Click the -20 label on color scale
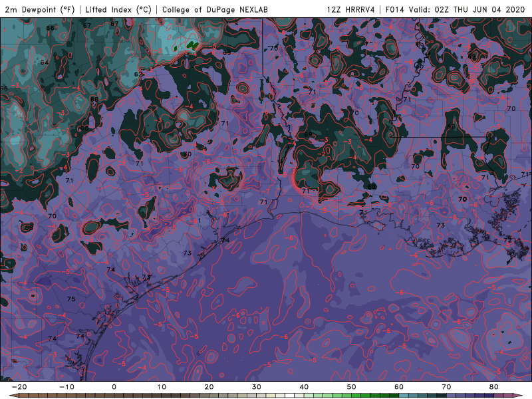The image size is (532, 399). click(19, 387)
